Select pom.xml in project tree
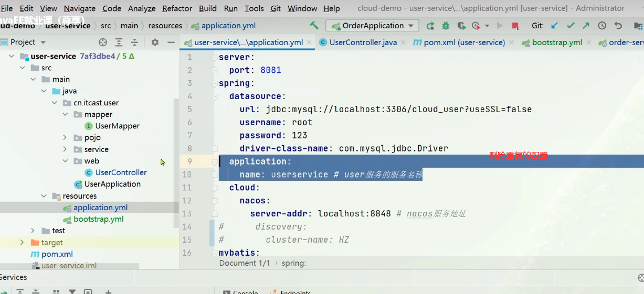Viewport: 644px width, 294px height. pyautogui.click(x=52, y=254)
